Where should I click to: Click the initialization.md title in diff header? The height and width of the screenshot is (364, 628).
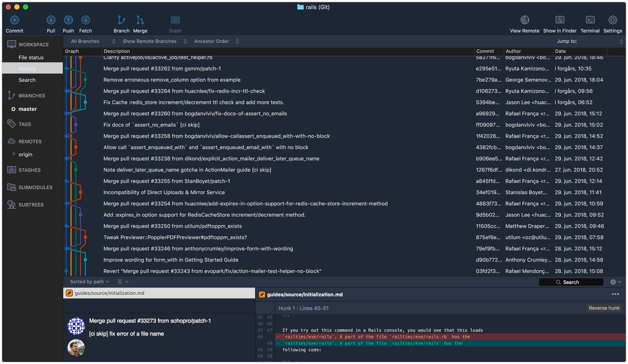[x=305, y=295]
